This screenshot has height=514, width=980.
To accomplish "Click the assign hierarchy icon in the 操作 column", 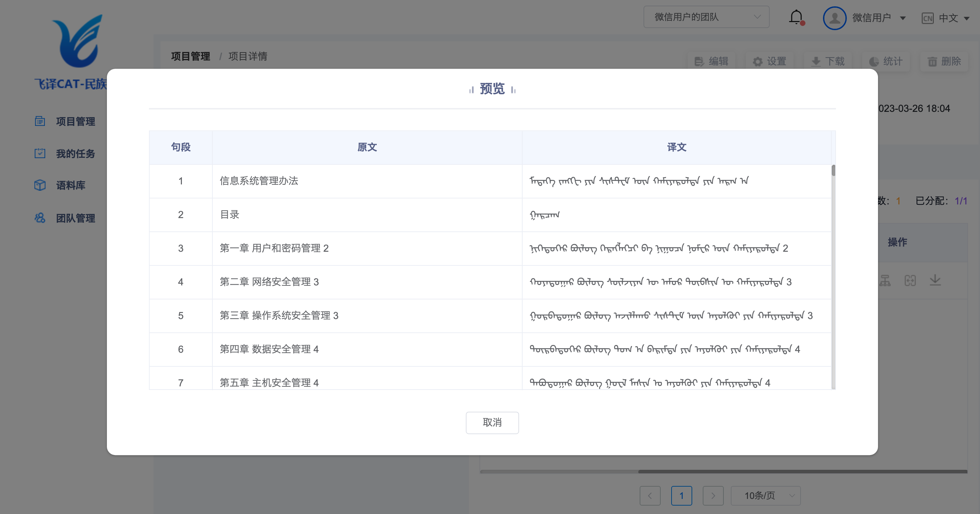I will (x=885, y=280).
